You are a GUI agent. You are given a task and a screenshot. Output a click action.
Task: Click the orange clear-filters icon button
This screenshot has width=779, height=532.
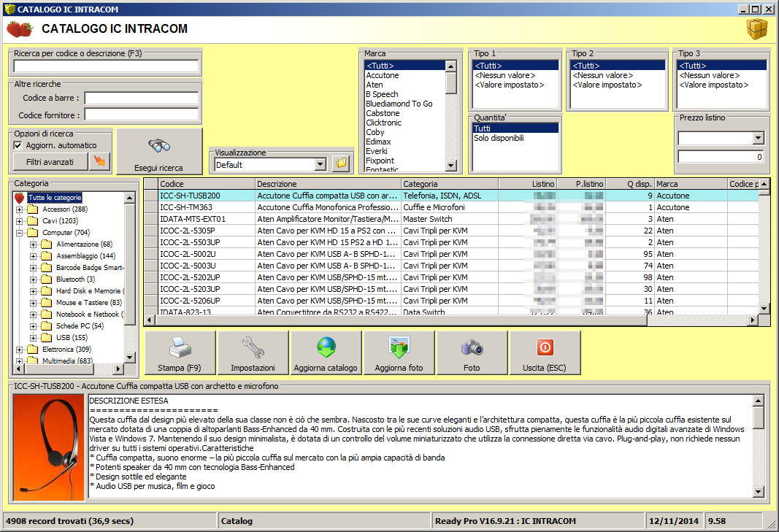(x=99, y=161)
